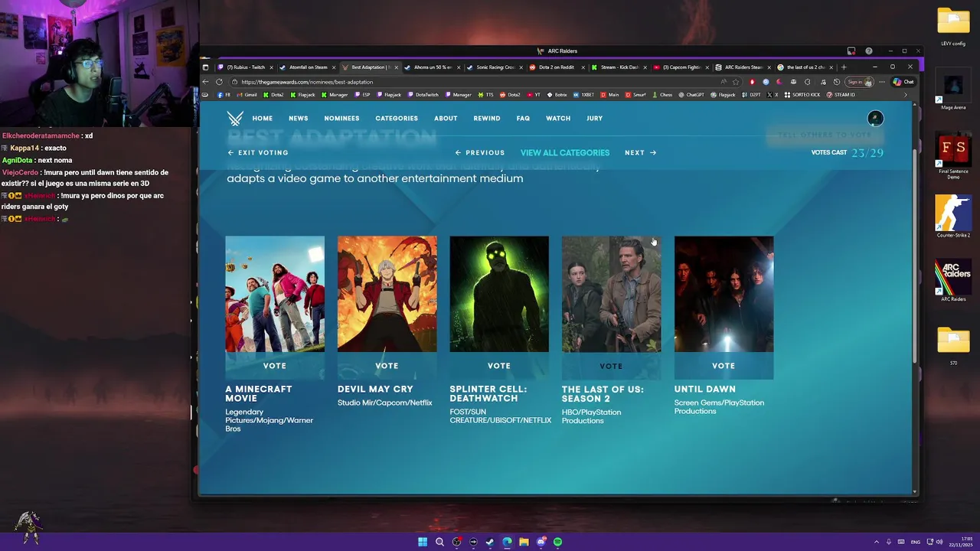
Task: Open Microsoft Edge from taskbar
Action: tap(507, 542)
